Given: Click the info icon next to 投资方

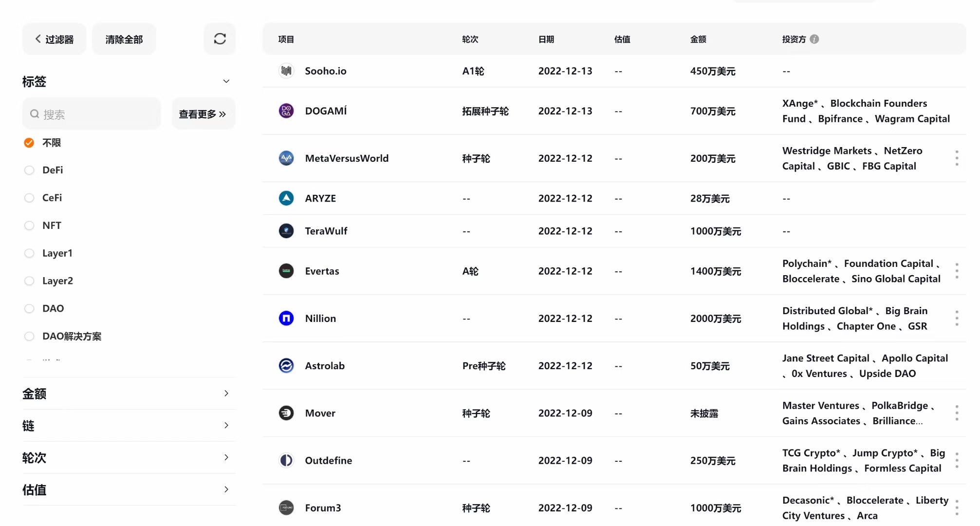Looking at the screenshot, I should click(x=814, y=39).
